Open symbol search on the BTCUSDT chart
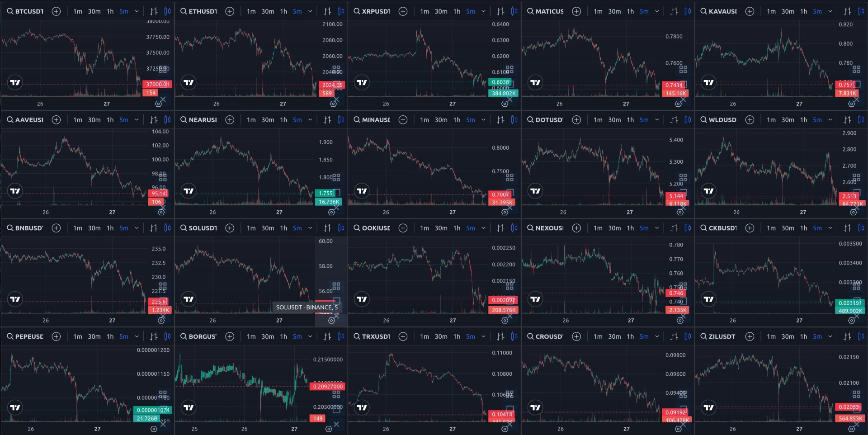Image resolution: width=868 pixels, height=435 pixels. point(25,11)
